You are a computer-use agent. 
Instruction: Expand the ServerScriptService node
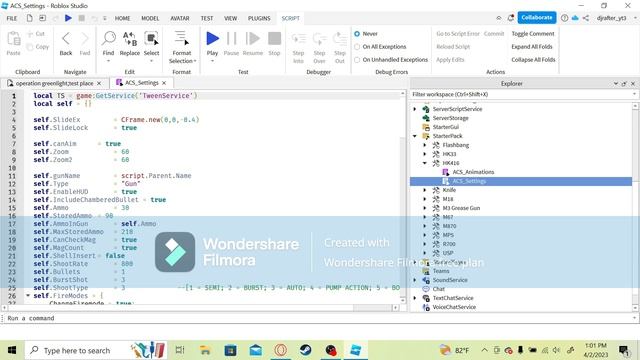point(415,109)
